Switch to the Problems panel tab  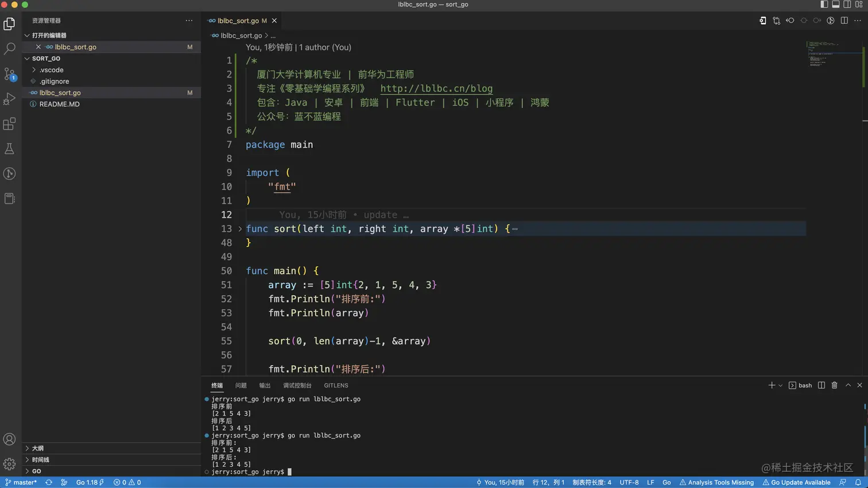coord(241,385)
